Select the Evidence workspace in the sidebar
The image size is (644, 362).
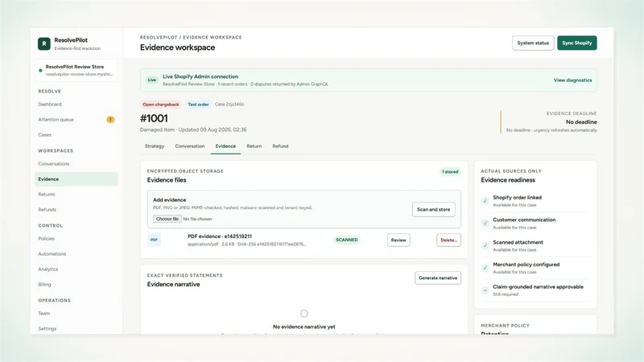(76, 179)
